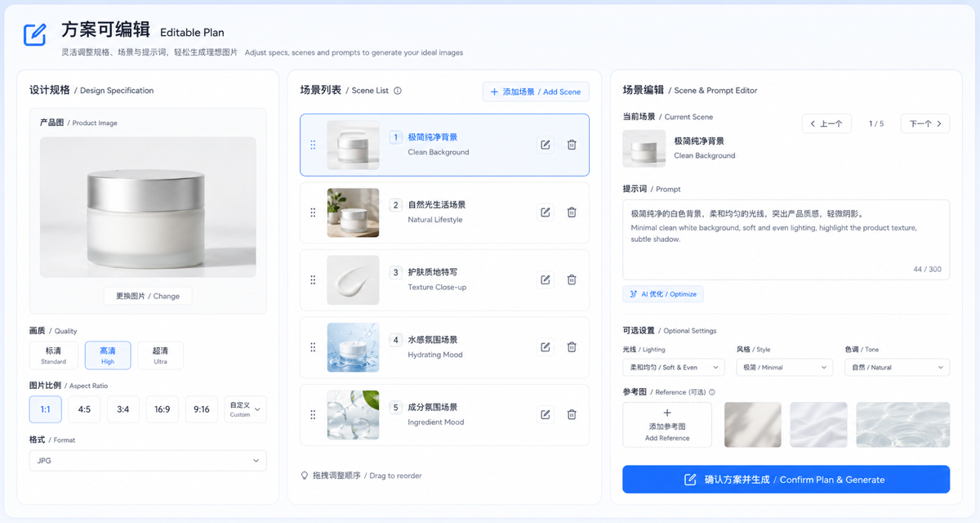
Task: Choose 9:16 aspect ratio
Action: [x=202, y=409]
